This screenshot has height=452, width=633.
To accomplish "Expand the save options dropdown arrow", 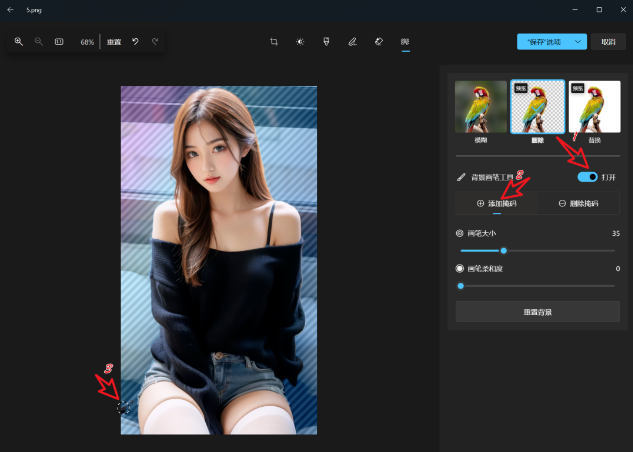I will 580,42.
